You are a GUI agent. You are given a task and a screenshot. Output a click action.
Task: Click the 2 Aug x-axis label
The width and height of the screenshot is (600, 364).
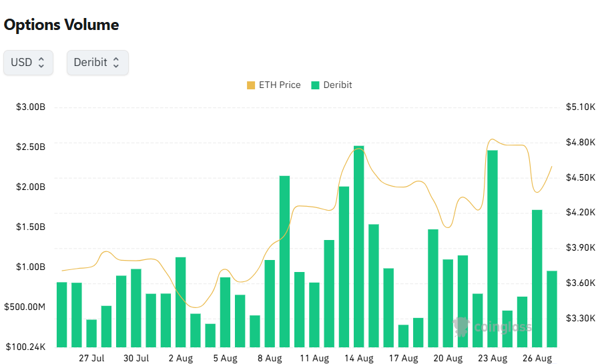pos(181,358)
